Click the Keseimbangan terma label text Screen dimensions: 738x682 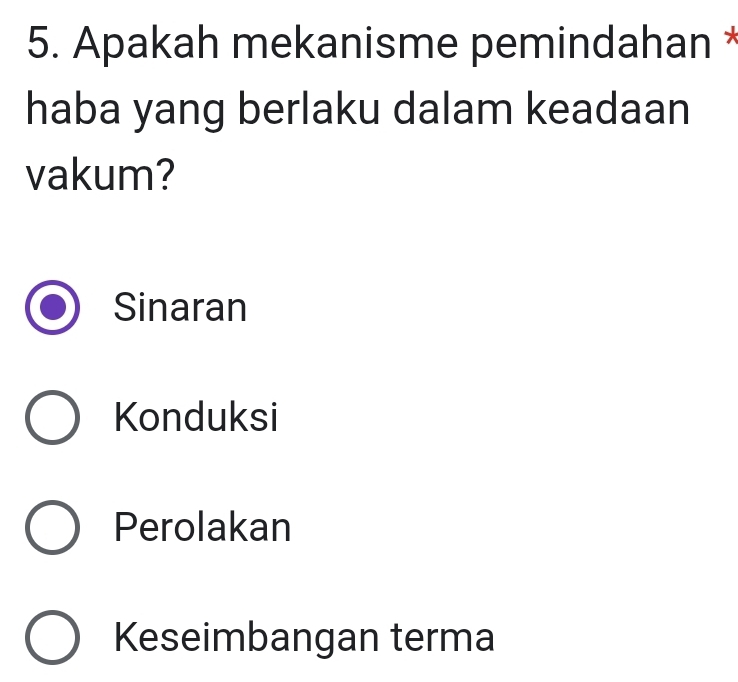tap(304, 636)
